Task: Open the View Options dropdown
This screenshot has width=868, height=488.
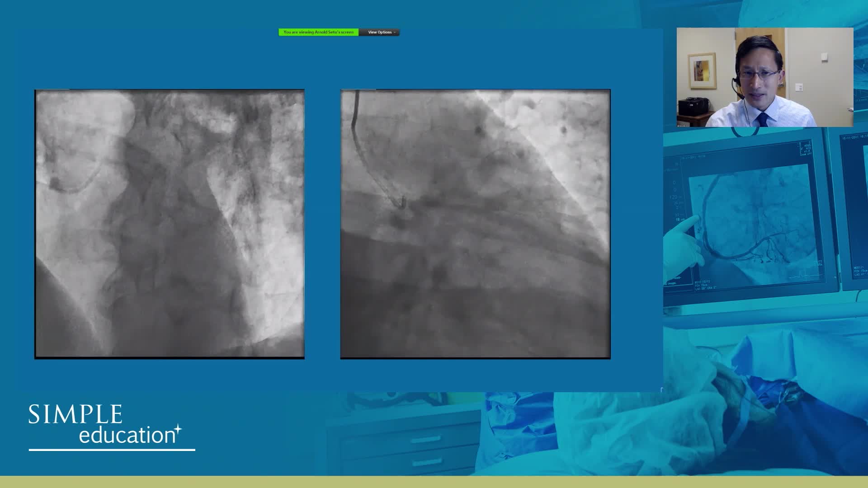Action: (x=379, y=32)
